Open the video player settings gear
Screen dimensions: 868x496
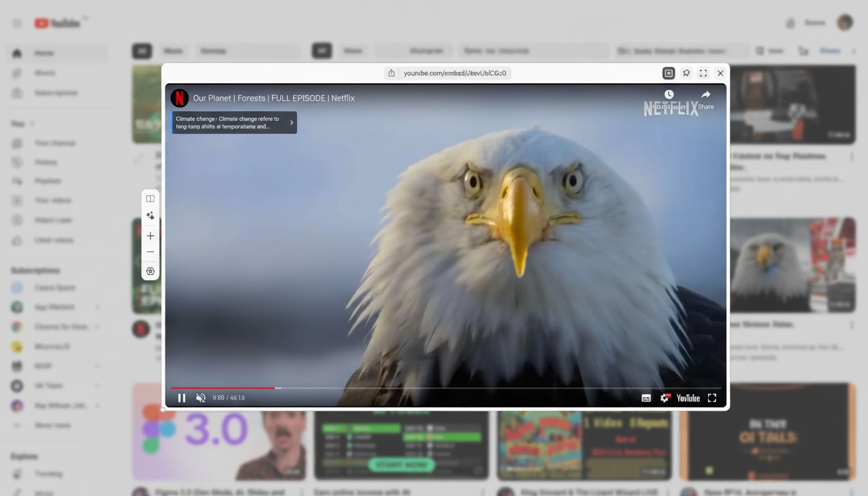tap(665, 398)
